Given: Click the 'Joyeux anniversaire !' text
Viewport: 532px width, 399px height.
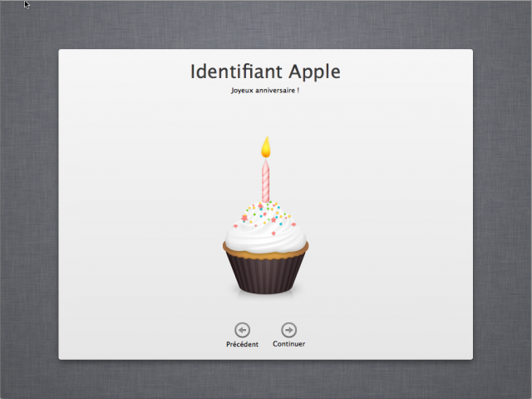Looking at the screenshot, I should [x=265, y=91].
